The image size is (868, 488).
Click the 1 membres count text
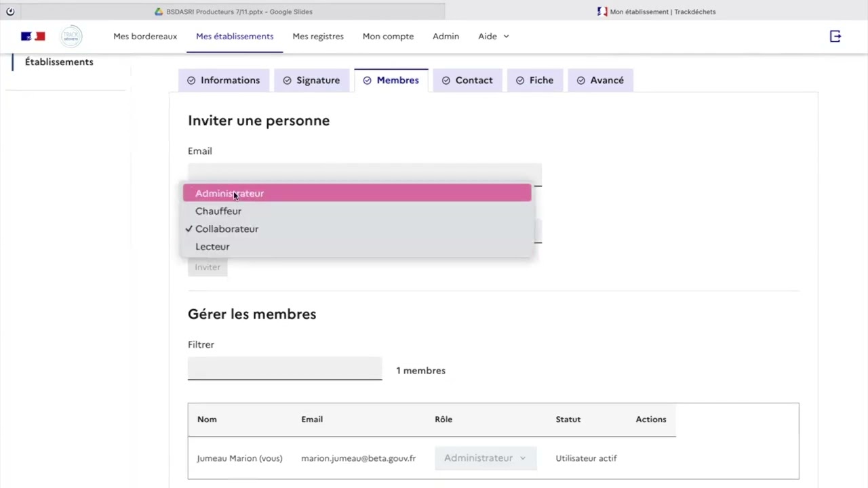pyautogui.click(x=420, y=370)
